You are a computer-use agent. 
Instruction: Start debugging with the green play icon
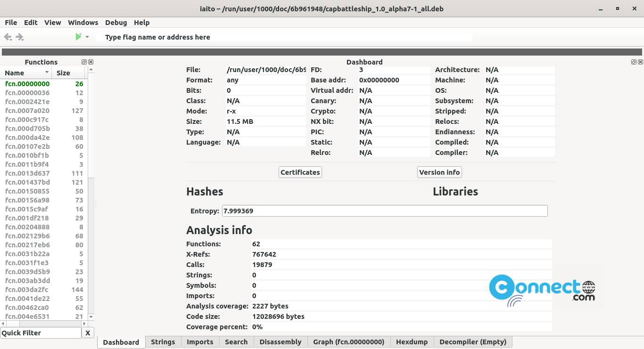tap(78, 37)
